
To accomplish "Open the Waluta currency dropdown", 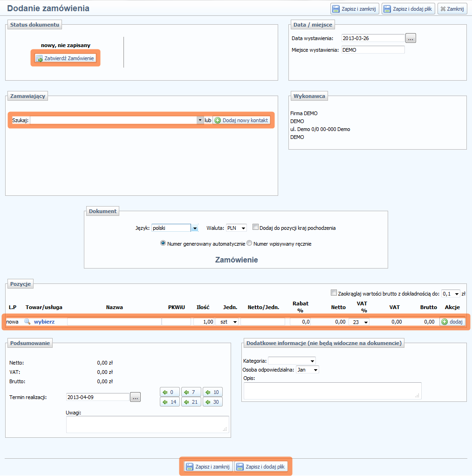I will [236, 228].
